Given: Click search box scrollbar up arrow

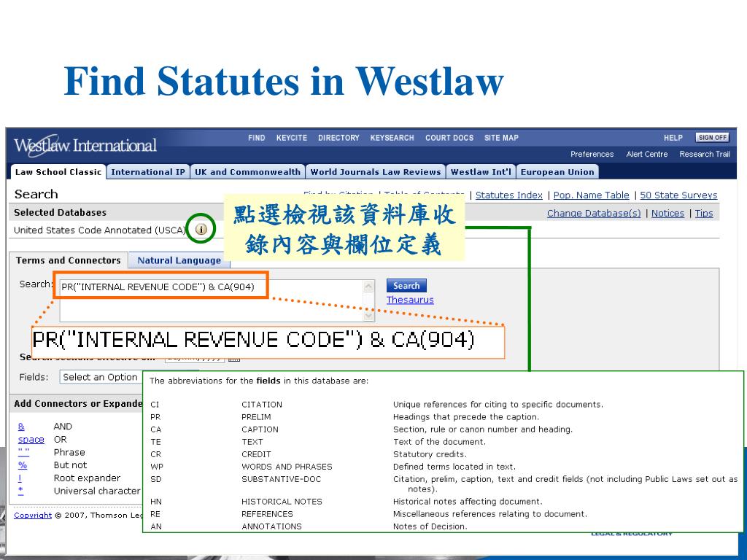Looking at the screenshot, I should pyautogui.click(x=368, y=286).
